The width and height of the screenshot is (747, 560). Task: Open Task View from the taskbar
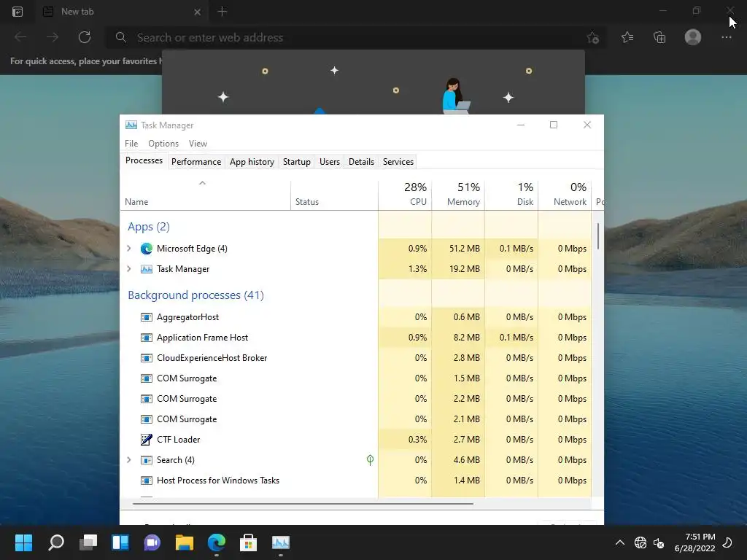[88, 542]
